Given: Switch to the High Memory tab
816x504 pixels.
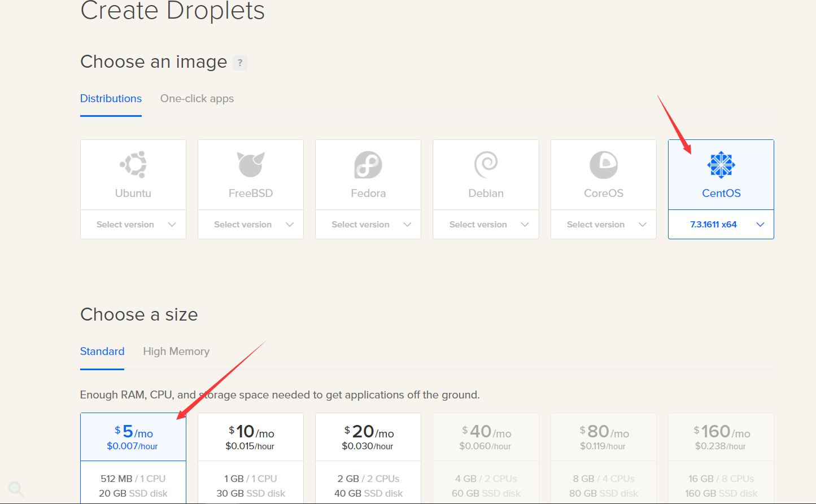Looking at the screenshot, I should 176,352.
